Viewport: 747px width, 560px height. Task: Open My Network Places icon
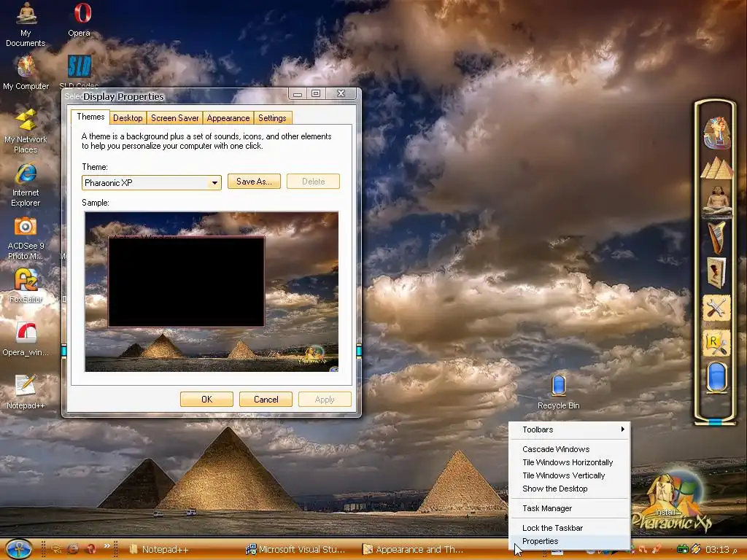coord(26,131)
